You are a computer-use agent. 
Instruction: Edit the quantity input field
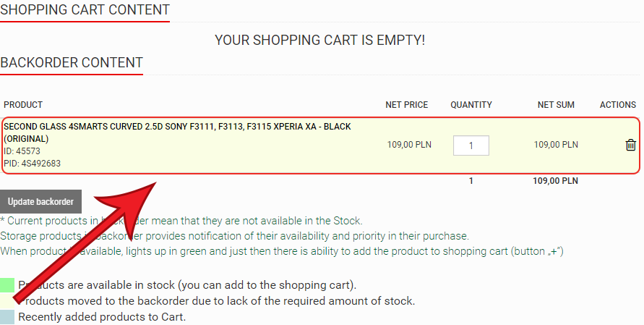coord(471,145)
